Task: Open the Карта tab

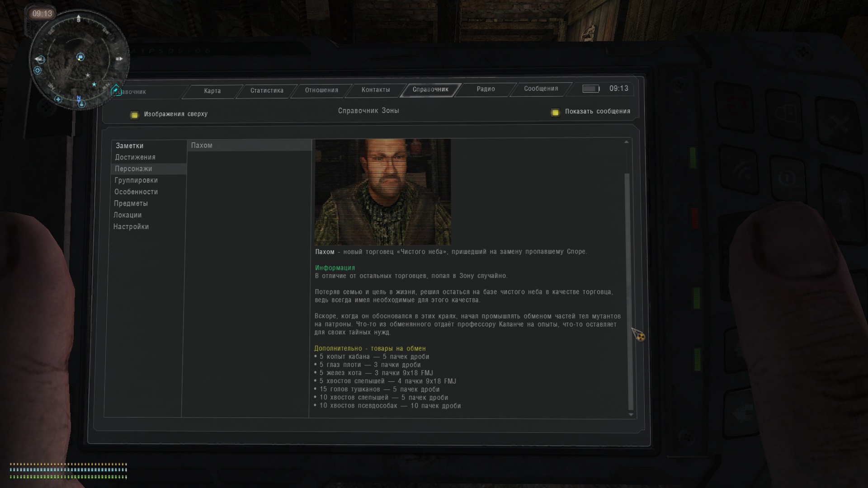Action: [x=212, y=91]
